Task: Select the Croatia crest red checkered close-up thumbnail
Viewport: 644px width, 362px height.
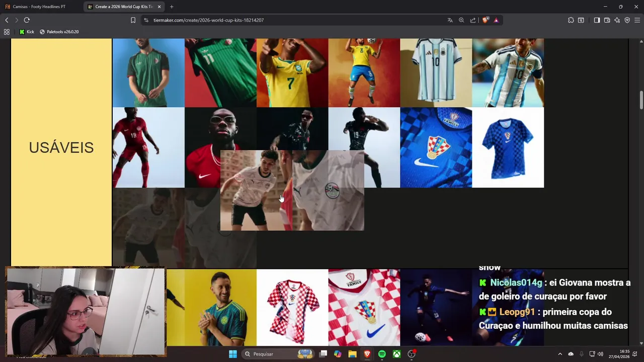Action: [x=364, y=308]
